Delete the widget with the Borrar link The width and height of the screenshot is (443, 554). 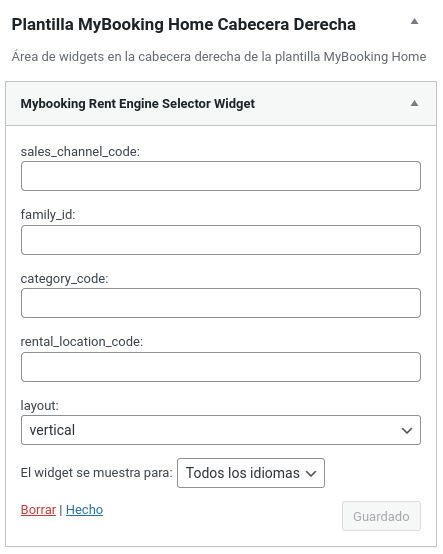click(39, 509)
